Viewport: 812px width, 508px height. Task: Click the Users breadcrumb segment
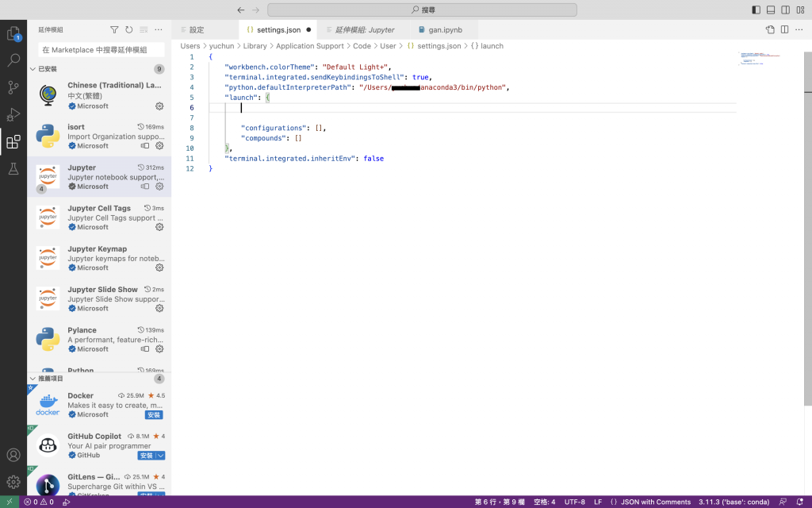coord(190,45)
